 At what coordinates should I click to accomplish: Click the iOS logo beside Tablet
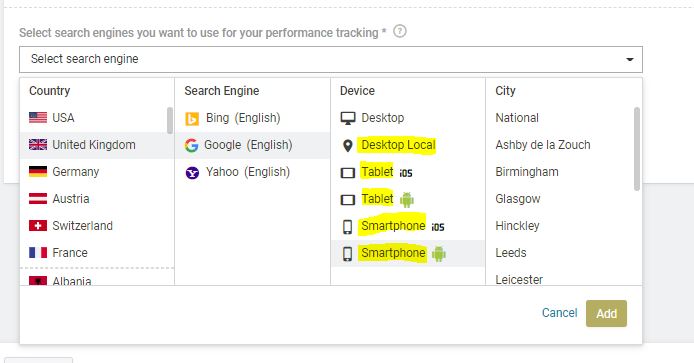click(x=406, y=173)
